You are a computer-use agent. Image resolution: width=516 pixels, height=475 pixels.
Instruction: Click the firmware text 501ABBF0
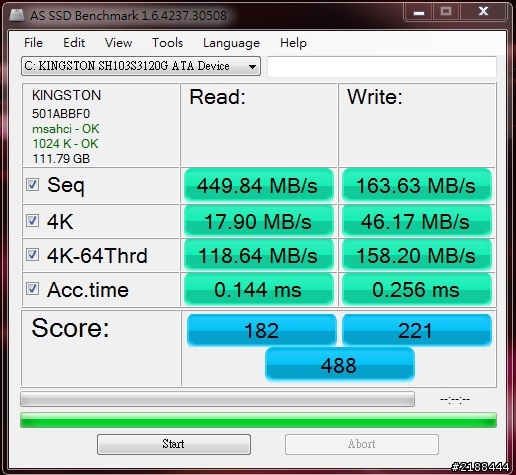(61, 114)
